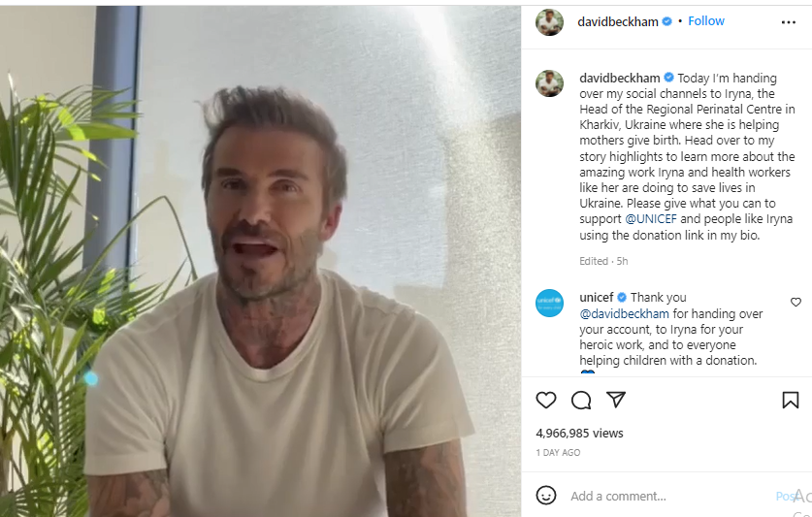Focus the Add a comment field
Screen dimensions: 812x517
(668, 497)
